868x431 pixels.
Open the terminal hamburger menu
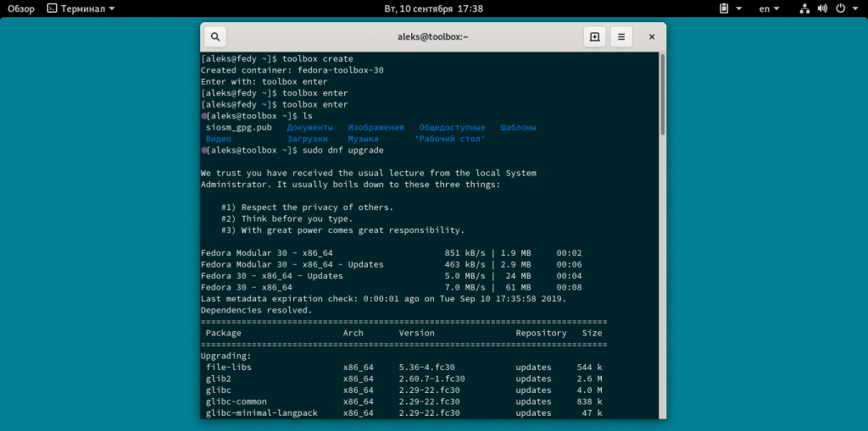coord(621,37)
